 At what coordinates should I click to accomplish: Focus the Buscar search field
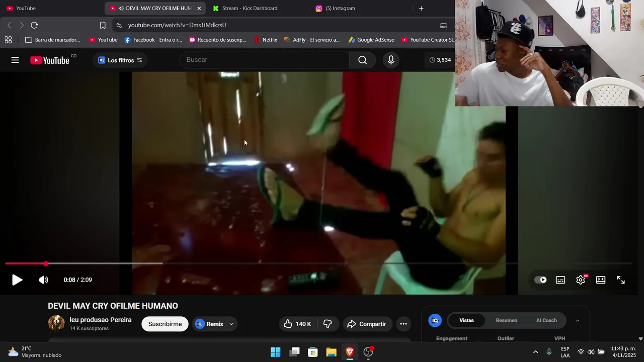(x=265, y=60)
